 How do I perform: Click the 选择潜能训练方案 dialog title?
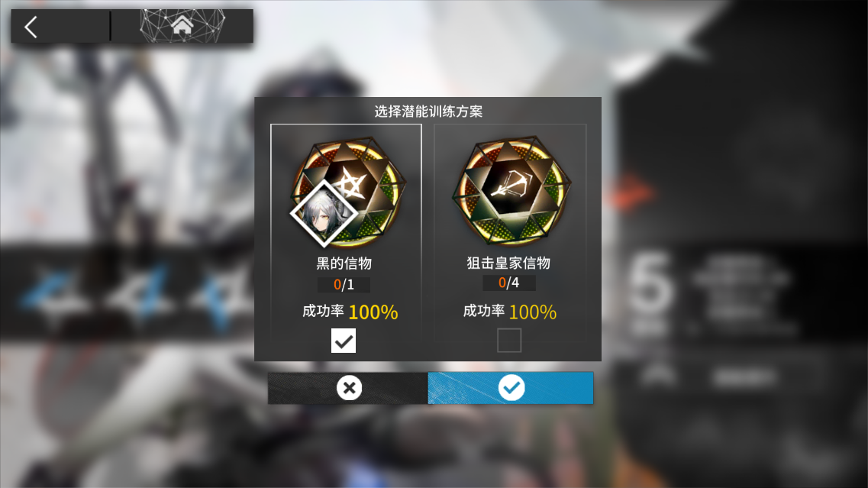coord(428,111)
